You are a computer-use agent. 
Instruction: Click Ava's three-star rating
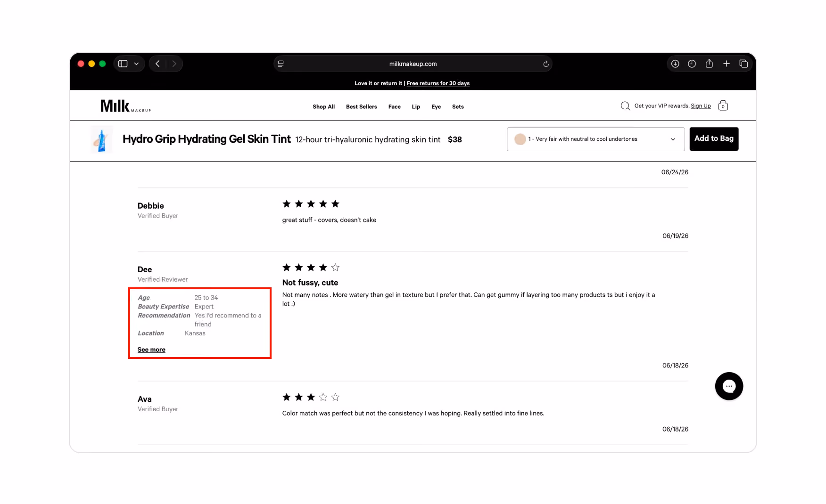click(311, 397)
